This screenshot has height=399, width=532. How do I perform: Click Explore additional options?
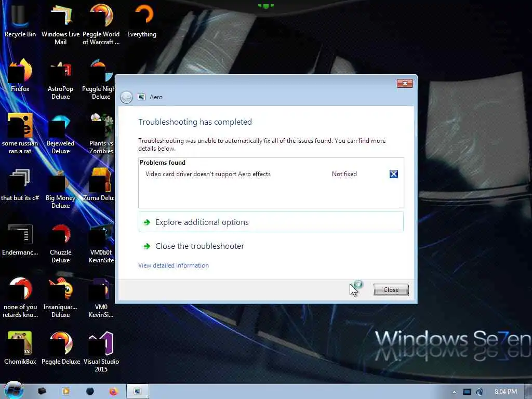pos(271,222)
